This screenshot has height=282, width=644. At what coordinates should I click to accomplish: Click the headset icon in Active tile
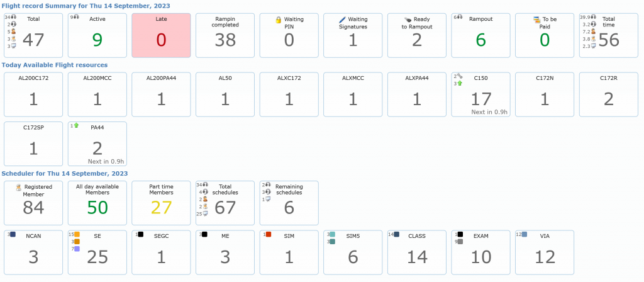point(76,17)
